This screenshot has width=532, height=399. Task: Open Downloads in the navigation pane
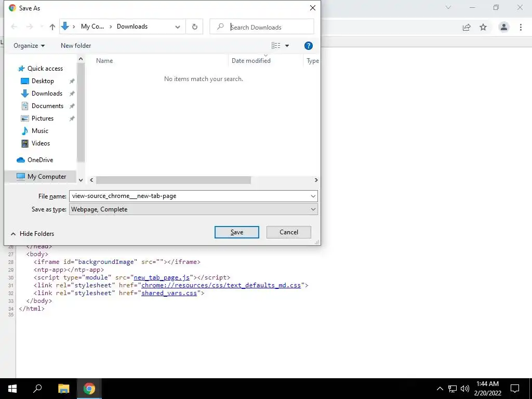pos(47,94)
